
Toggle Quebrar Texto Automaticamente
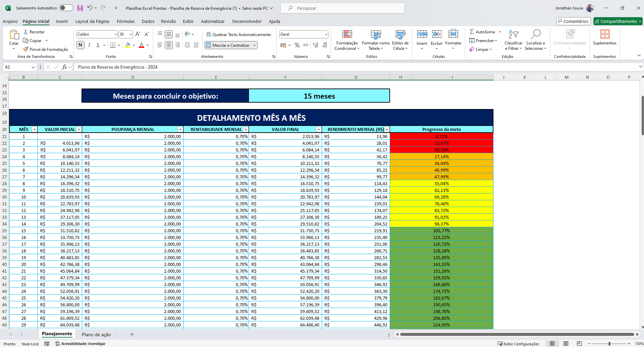pos(238,34)
